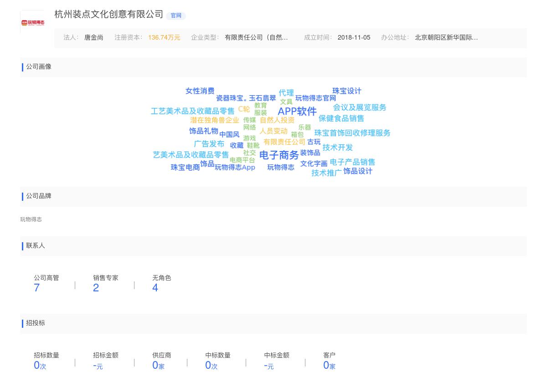Click 中标数量 value 0次

click(x=212, y=365)
